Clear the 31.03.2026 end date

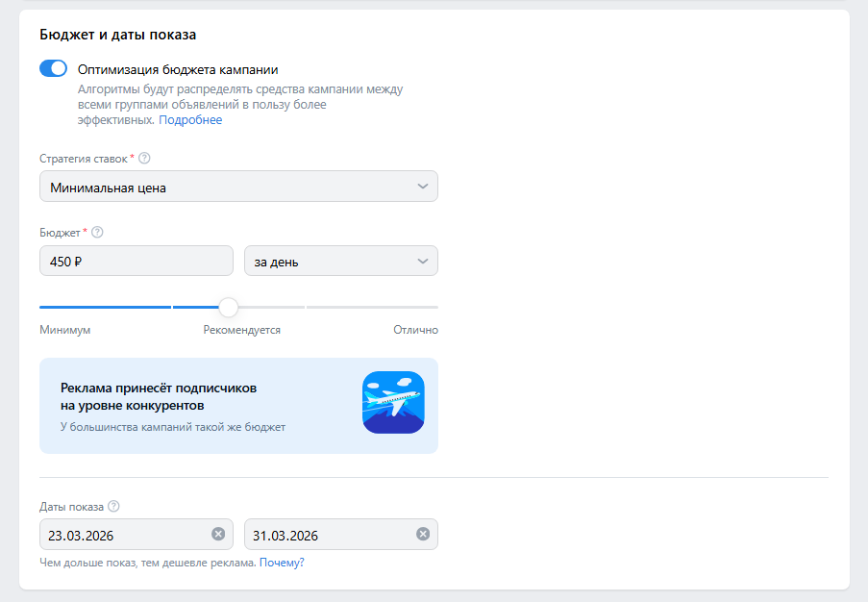422,535
